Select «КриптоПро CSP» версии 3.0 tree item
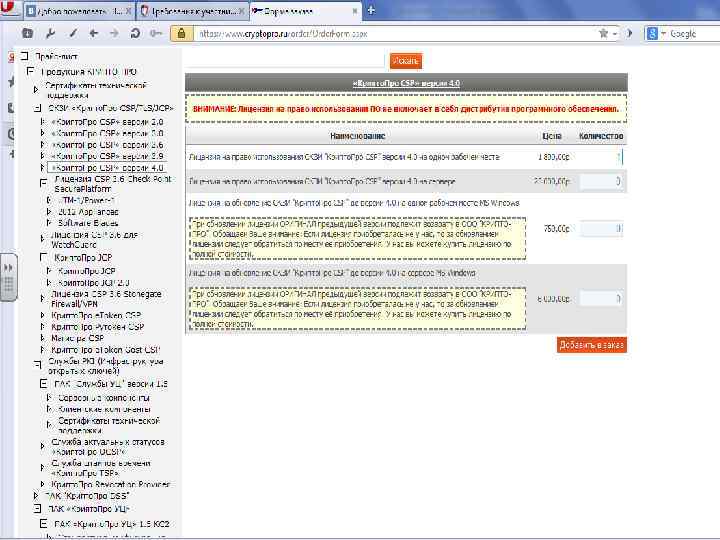This screenshot has width=720, height=540. (x=107, y=133)
